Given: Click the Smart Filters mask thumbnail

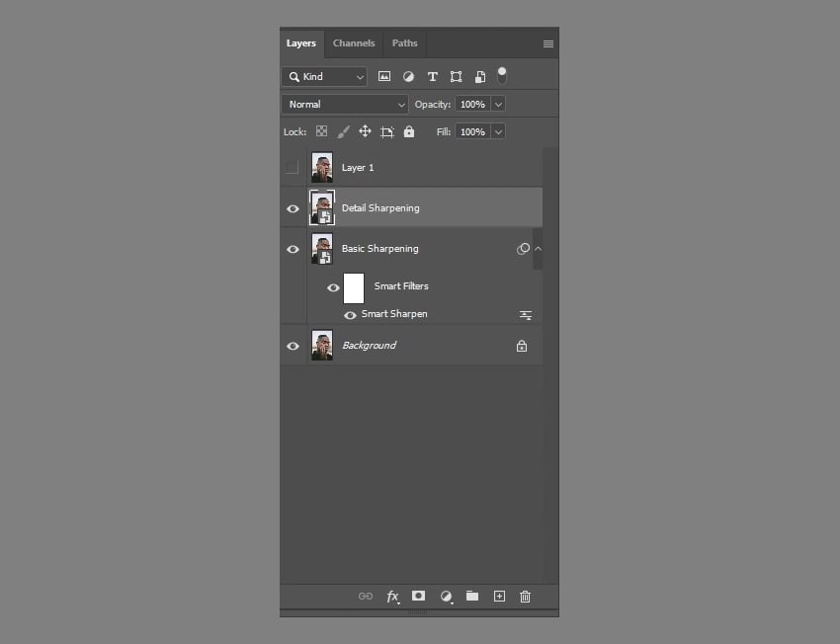Looking at the screenshot, I should click(x=354, y=287).
